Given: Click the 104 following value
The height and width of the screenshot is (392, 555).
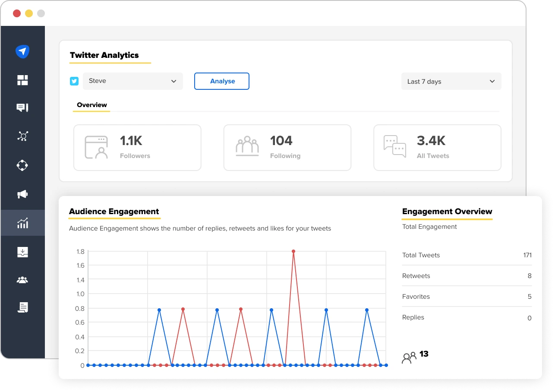Looking at the screenshot, I should [281, 141].
